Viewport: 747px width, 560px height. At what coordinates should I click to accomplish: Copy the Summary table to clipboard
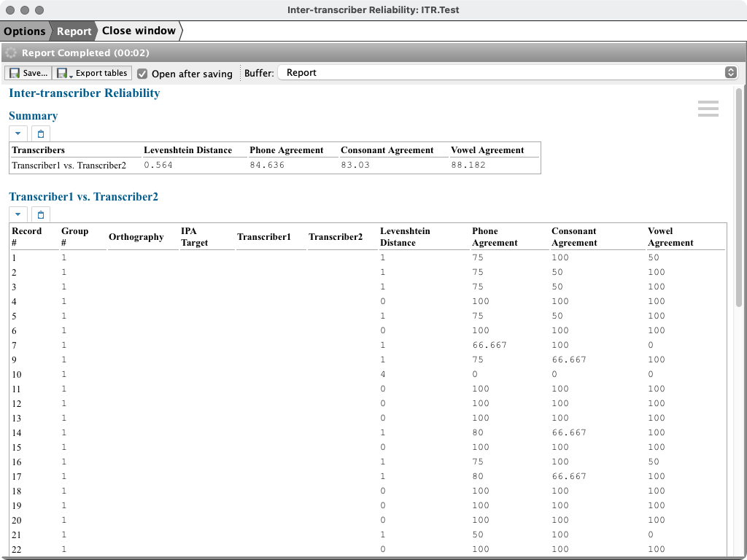tap(41, 133)
